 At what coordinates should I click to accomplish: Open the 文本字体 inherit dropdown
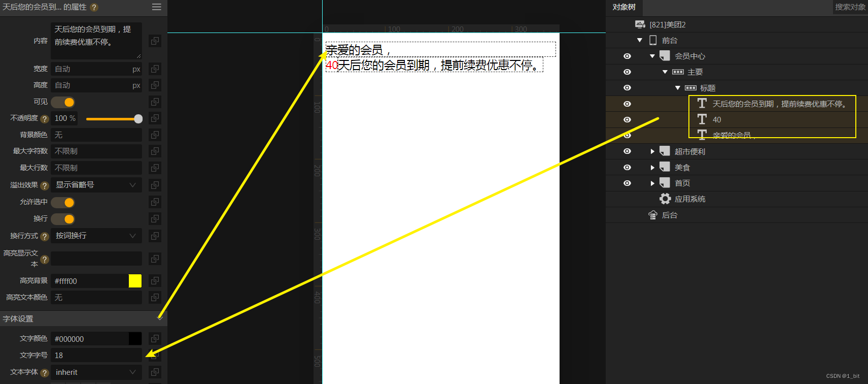point(96,372)
